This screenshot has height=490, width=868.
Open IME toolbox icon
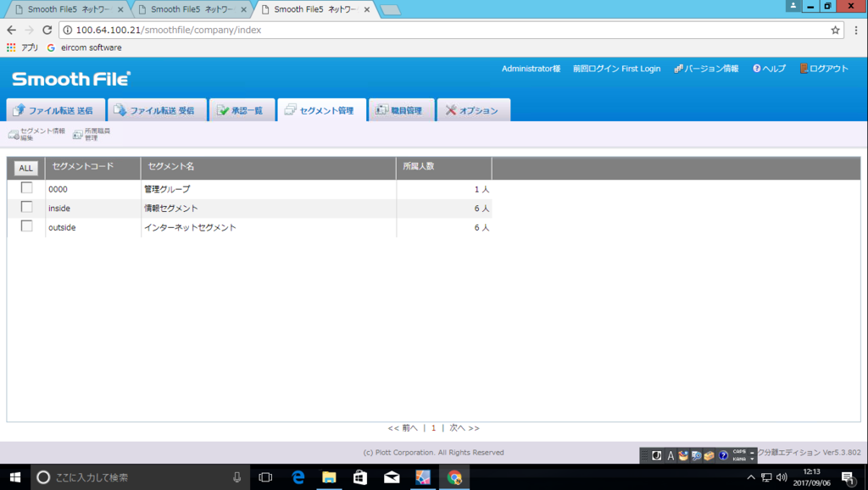[709, 456]
